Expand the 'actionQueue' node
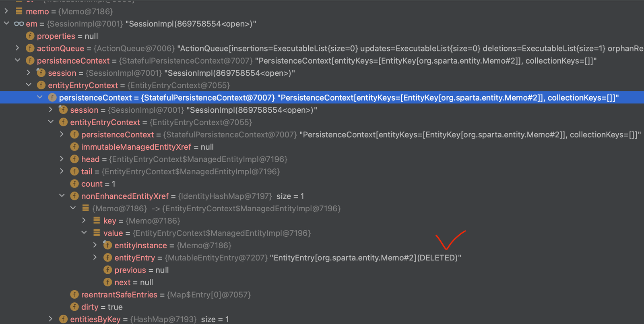Screen dimensions: 644x324 (17, 48)
